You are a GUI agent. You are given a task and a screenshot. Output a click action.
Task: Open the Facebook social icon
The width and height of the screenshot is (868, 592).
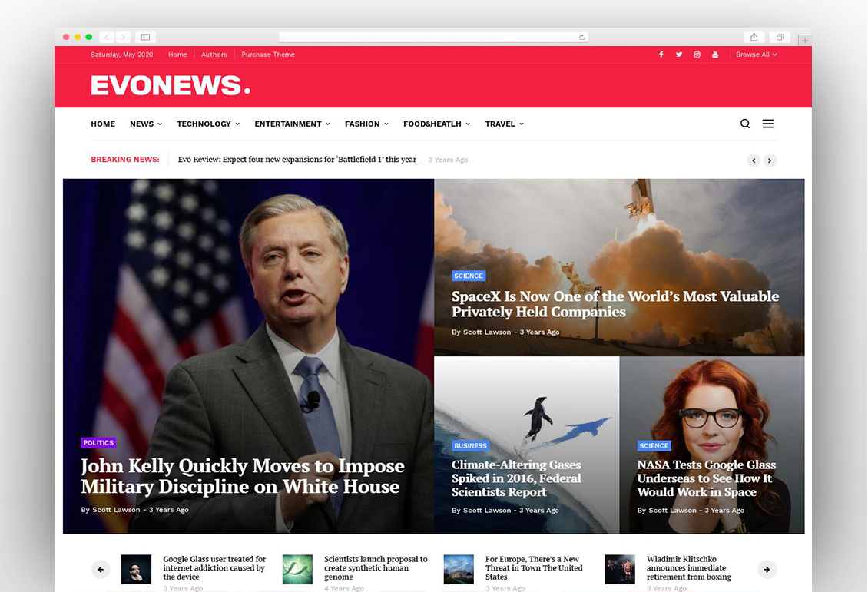[x=661, y=55]
